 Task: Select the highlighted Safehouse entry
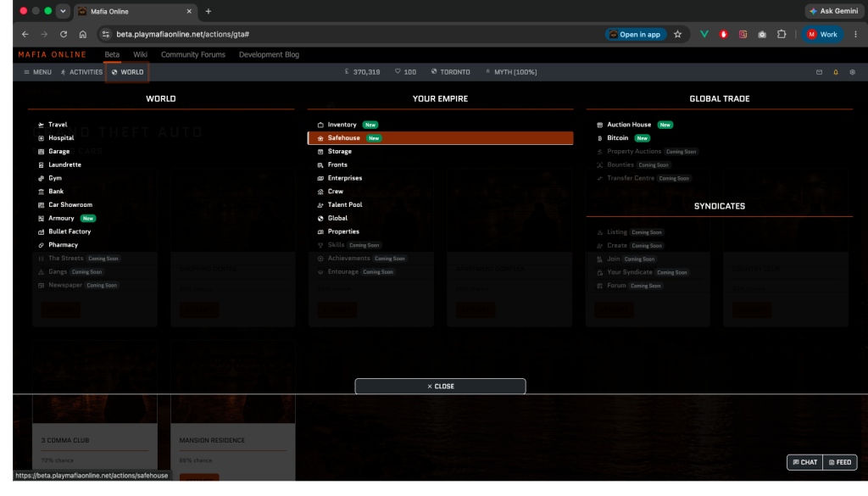pyautogui.click(x=440, y=138)
